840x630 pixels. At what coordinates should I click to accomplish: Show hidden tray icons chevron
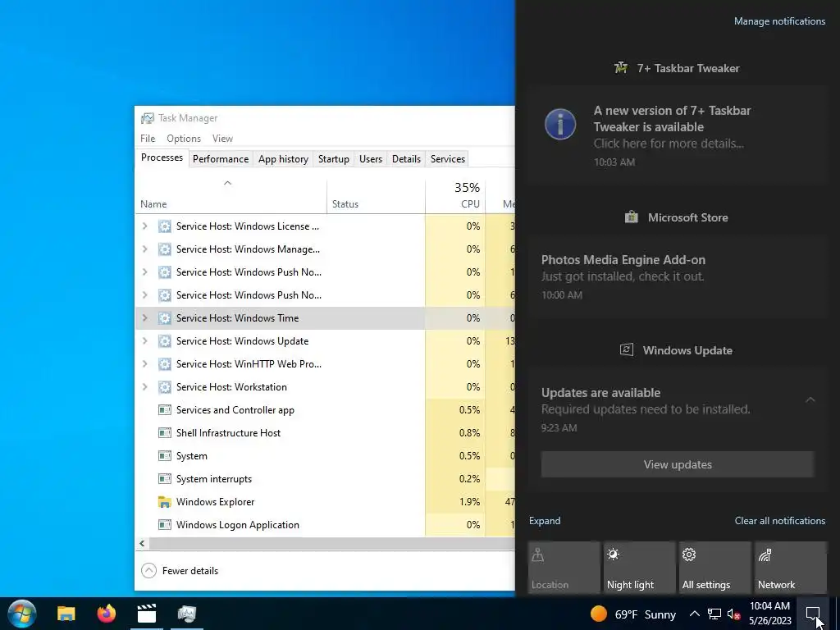pyautogui.click(x=694, y=614)
